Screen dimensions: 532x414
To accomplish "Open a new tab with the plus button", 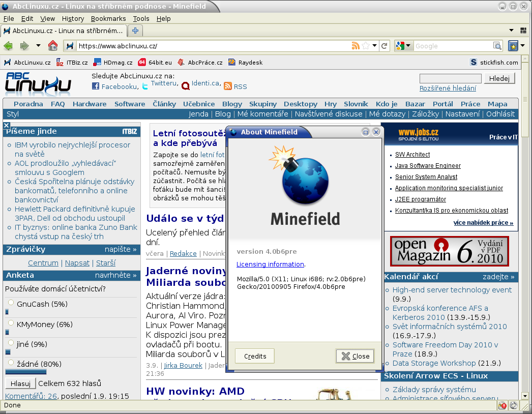I will [x=135, y=31].
